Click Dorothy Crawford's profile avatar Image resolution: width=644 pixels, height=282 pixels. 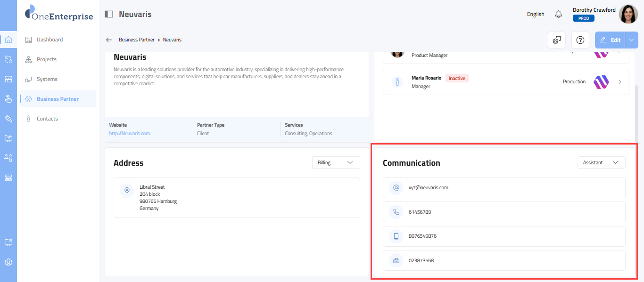(x=628, y=14)
